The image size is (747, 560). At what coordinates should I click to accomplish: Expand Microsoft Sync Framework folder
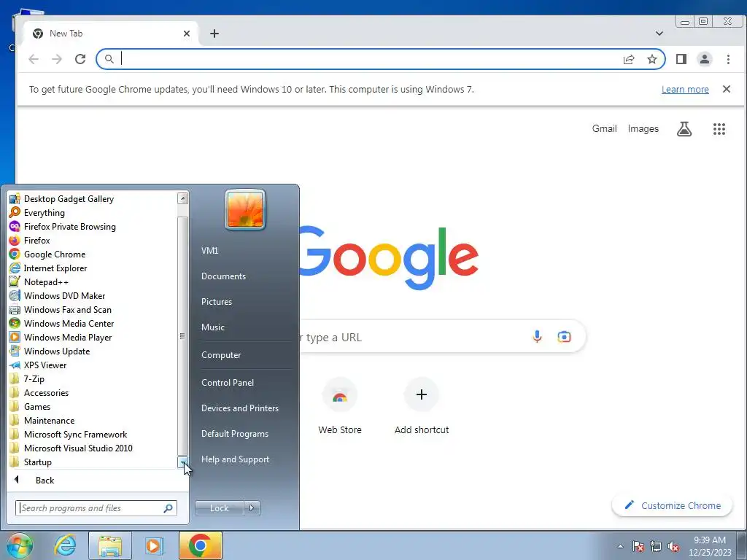point(92,434)
